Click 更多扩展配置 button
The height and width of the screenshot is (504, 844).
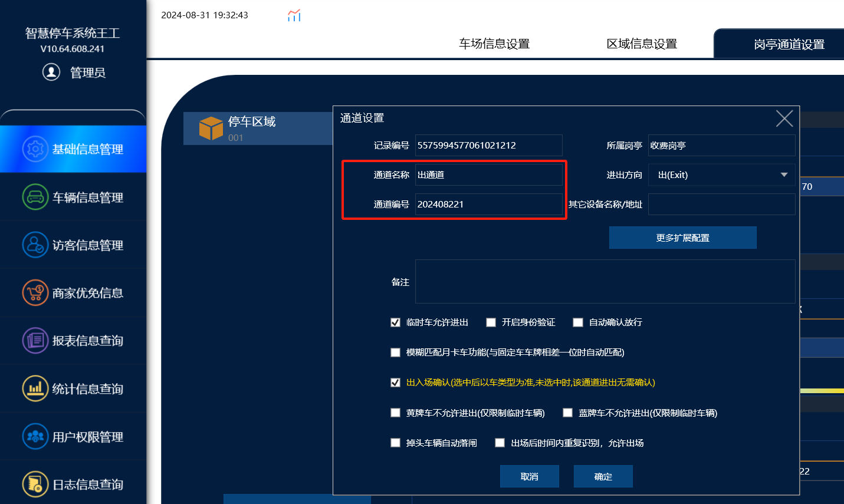click(x=683, y=238)
